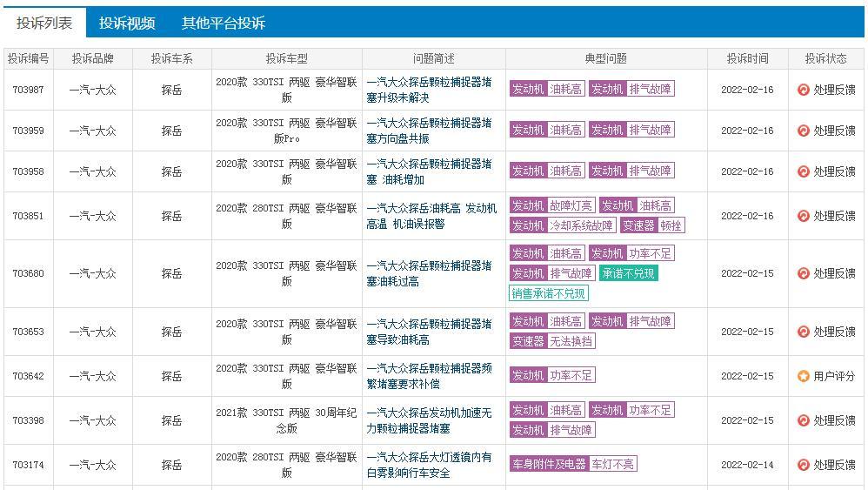Click the 典型问题 column header
This screenshot has width=868, height=490.
click(606, 58)
